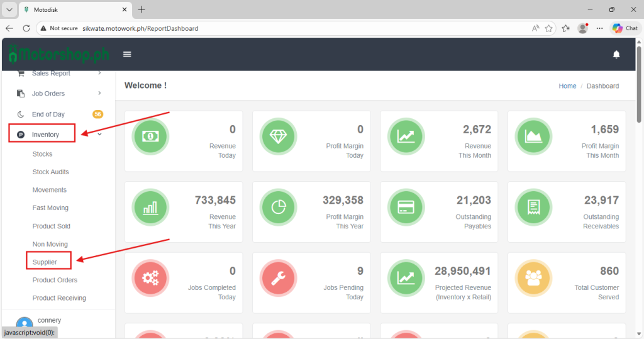Open the Stock Audits page
This screenshot has width=644, height=339.
tap(50, 172)
